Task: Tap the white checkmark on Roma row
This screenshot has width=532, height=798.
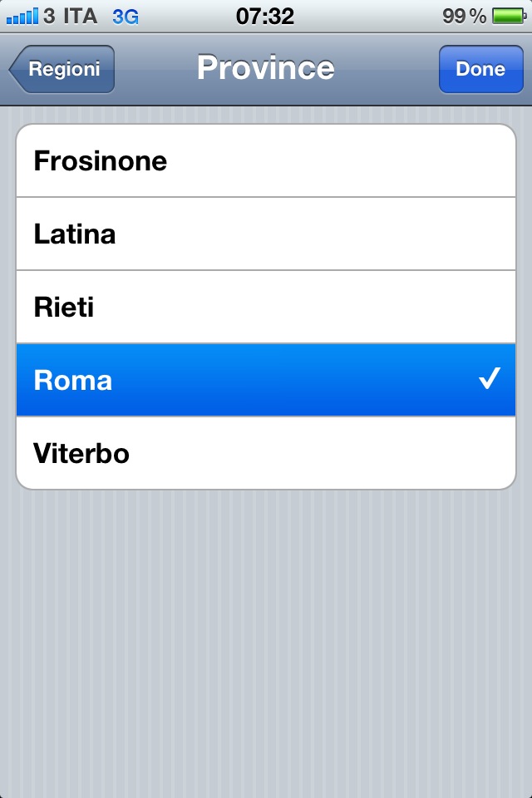Action: [x=490, y=379]
